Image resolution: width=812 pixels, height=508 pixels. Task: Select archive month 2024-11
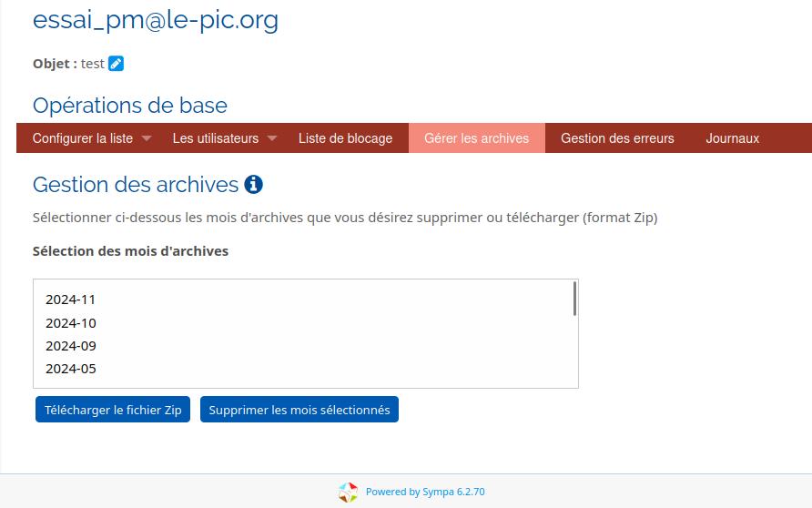point(71,300)
